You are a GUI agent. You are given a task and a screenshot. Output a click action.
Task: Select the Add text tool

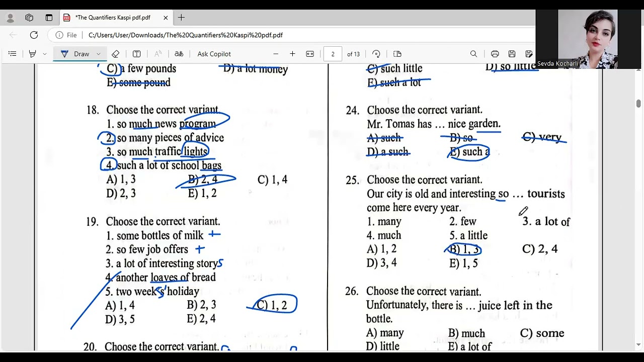(136, 54)
